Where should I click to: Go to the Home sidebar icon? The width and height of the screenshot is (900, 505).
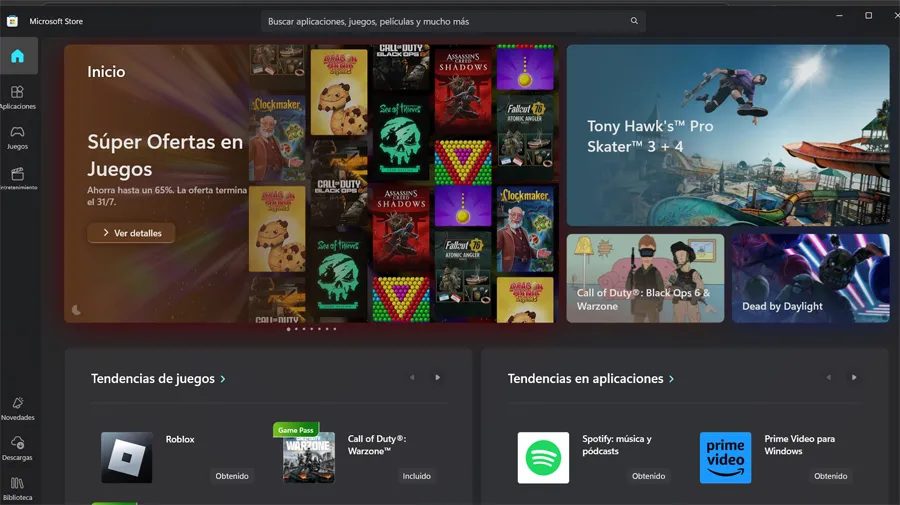tap(18, 56)
